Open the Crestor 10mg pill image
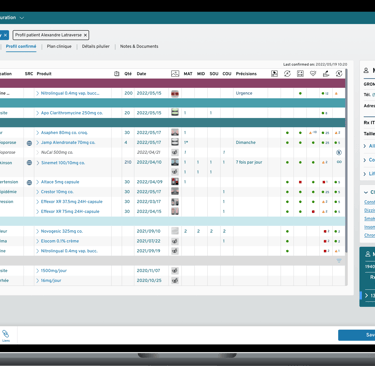This screenshot has height=366, width=375. click(x=175, y=192)
